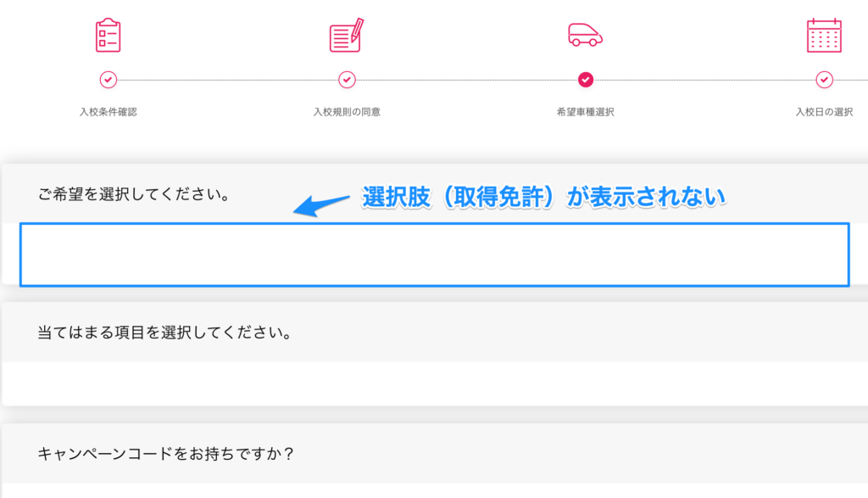Click the 当てはまる項目を選択してください header
Image resolution: width=868 pixels, height=498 pixels.
coord(165,332)
